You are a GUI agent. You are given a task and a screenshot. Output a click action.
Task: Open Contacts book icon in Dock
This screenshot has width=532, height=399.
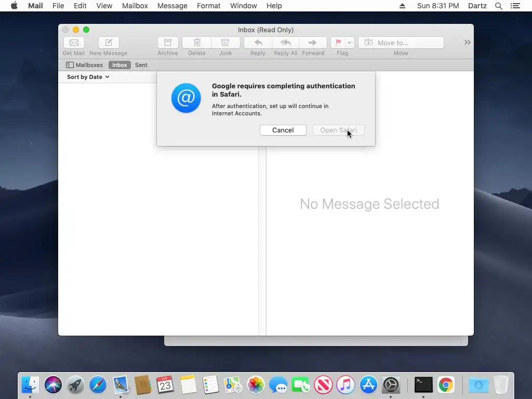click(x=143, y=385)
